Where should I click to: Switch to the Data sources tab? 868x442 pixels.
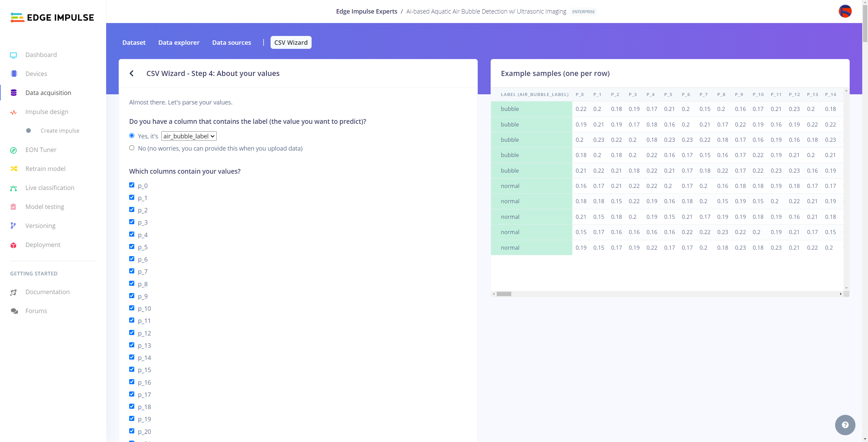(232, 43)
